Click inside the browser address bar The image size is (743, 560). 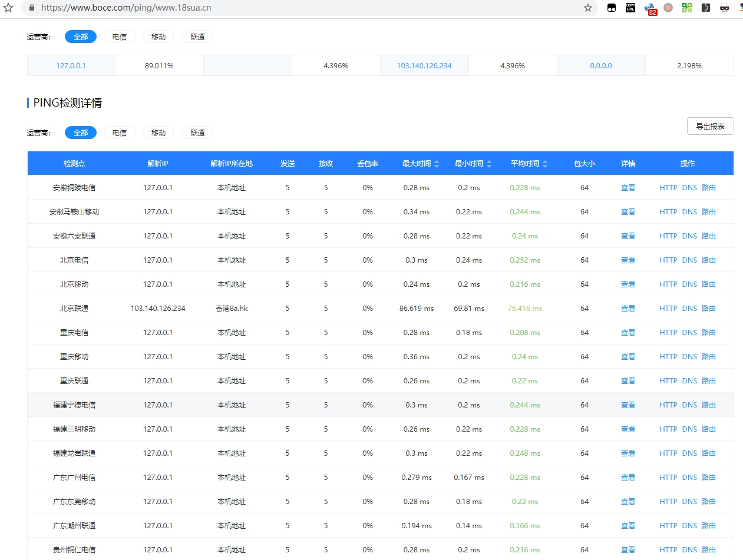coord(295,8)
